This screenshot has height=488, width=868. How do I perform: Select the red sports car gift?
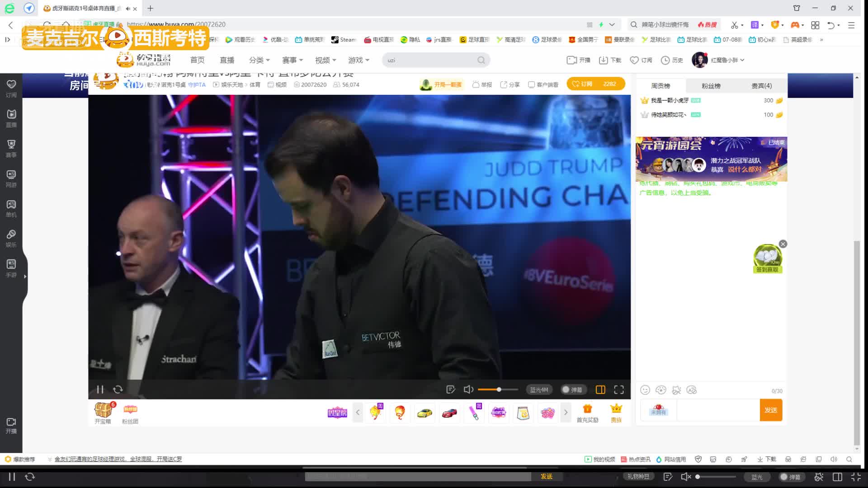(449, 413)
